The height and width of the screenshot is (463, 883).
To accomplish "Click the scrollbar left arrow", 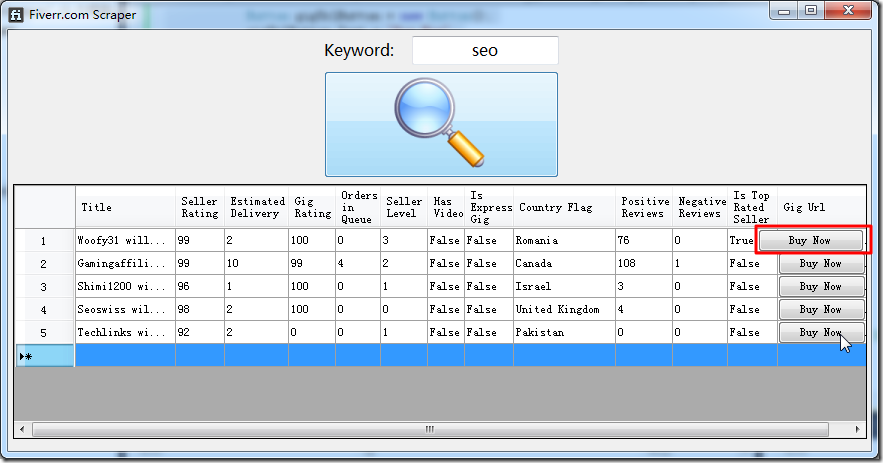I will [x=22, y=430].
